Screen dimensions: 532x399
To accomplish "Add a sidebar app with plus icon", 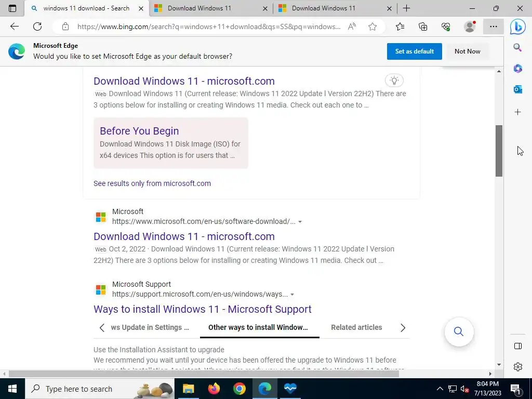I will [517, 112].
